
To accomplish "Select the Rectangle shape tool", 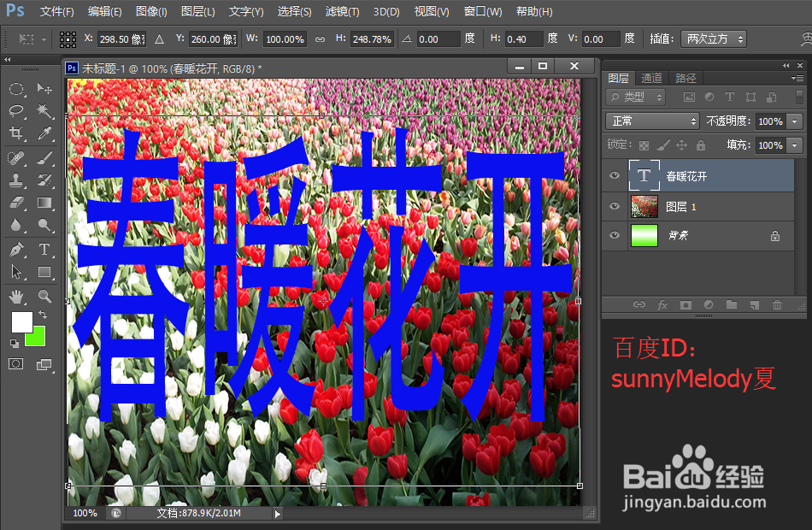I will (x=44, y=272).
